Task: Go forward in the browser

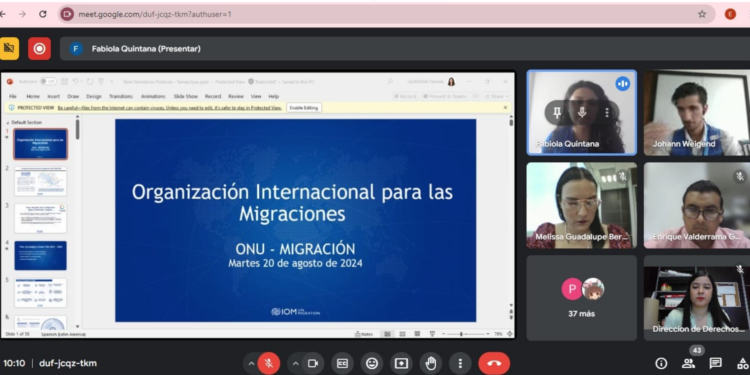Action: (x=22, y=14)
